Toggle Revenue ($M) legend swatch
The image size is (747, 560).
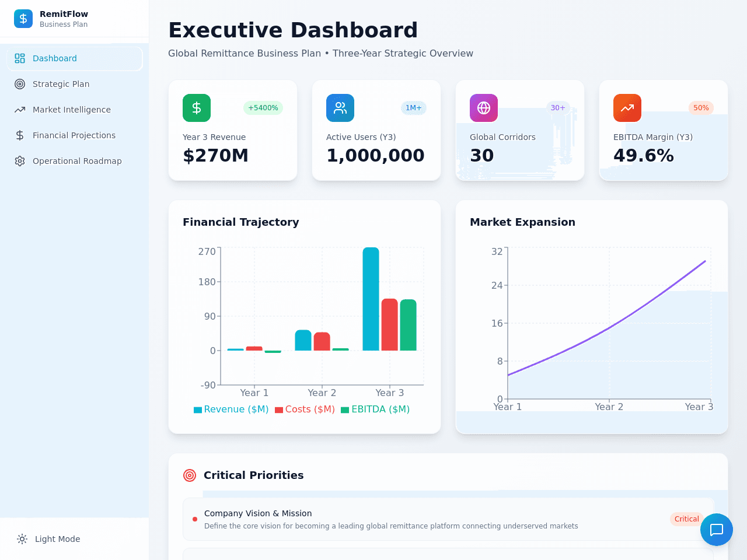[198, 409]
